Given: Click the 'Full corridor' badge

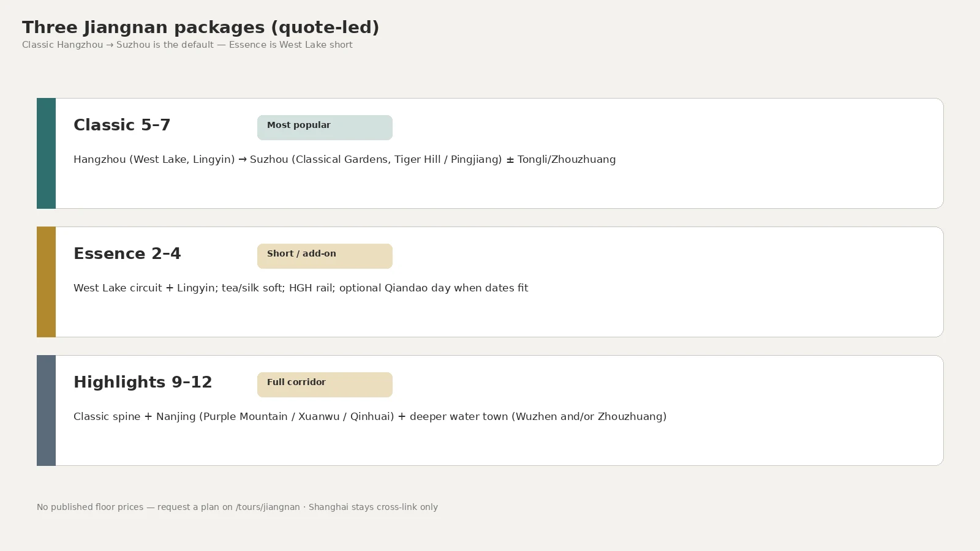Looking at the screenshot, I should click(x=325, y=384).
